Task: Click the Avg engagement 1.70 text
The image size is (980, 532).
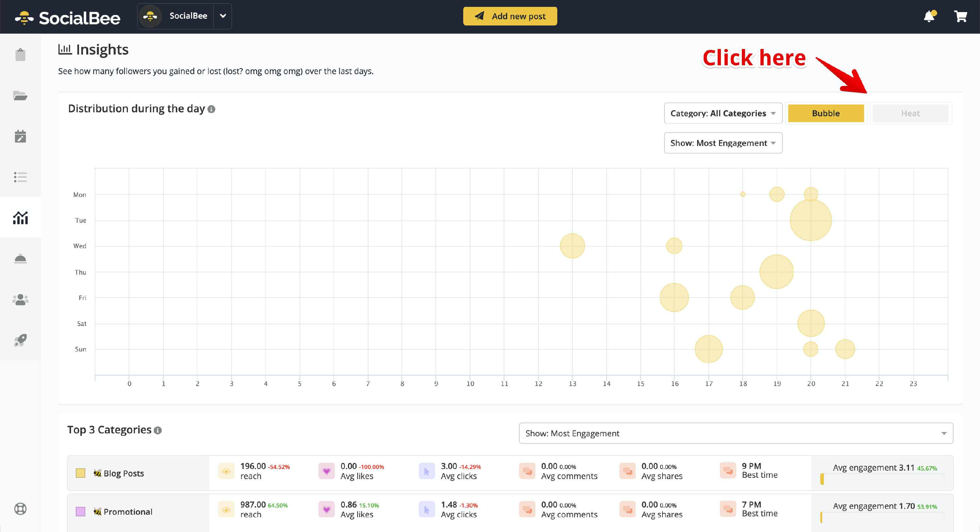Action: pos(874,506)
